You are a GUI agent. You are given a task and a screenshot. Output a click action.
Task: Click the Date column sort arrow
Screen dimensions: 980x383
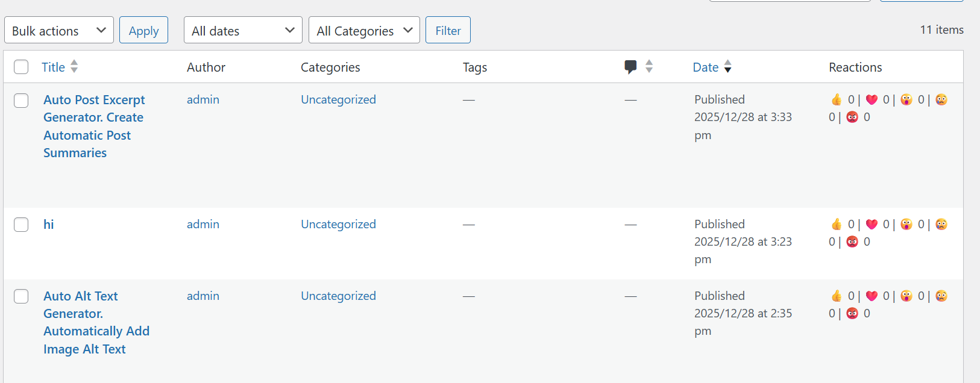click(728, 67)
